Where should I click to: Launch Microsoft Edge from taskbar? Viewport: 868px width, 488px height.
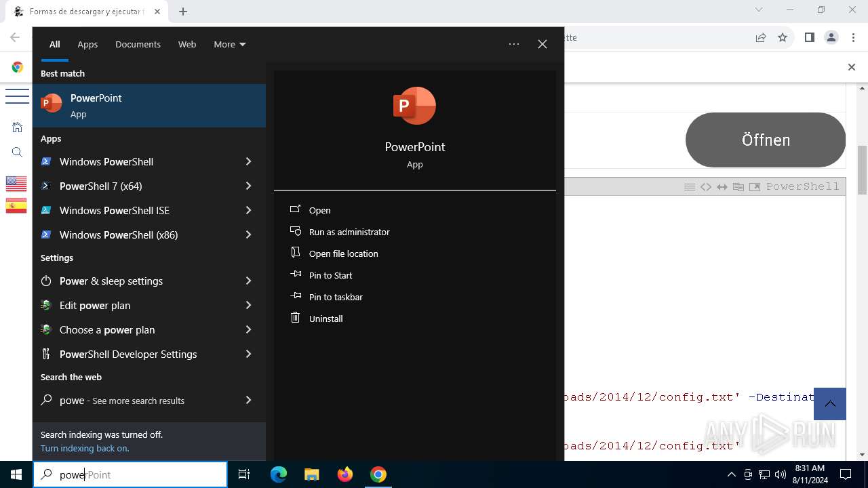coord(279,474)
